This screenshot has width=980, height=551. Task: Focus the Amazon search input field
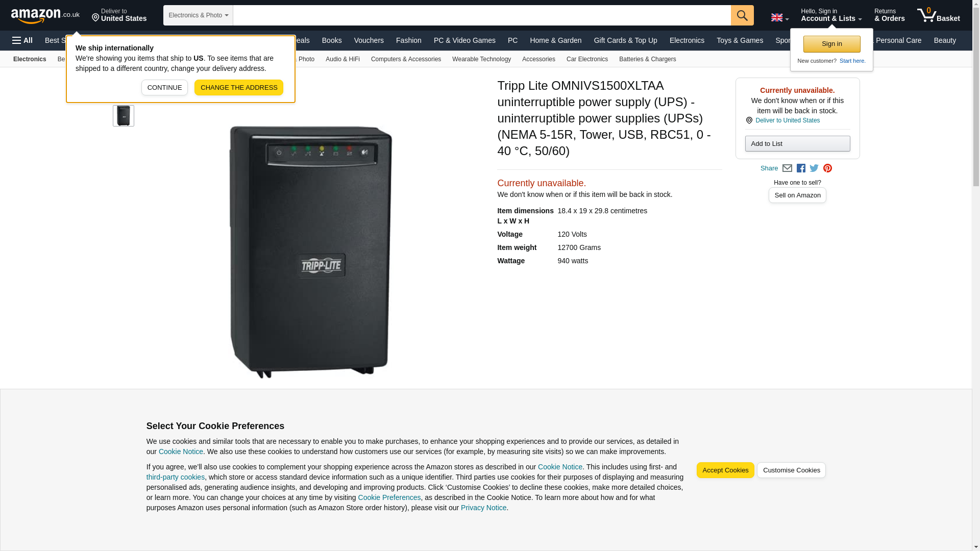coord(482,15)
